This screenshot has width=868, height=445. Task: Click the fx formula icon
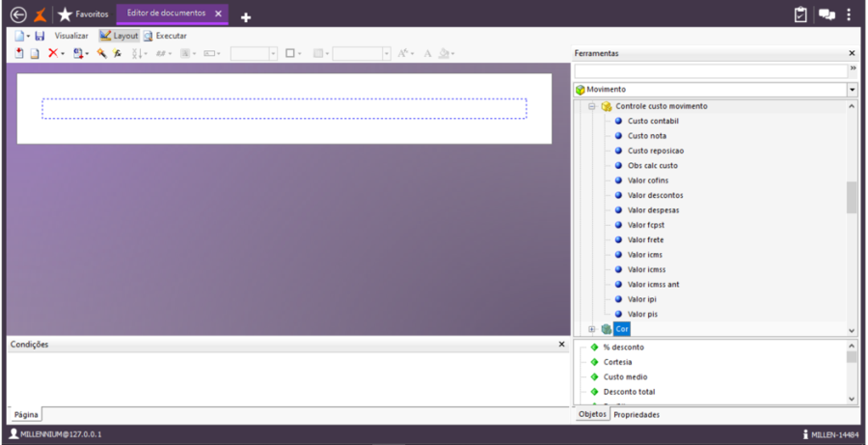117,53
